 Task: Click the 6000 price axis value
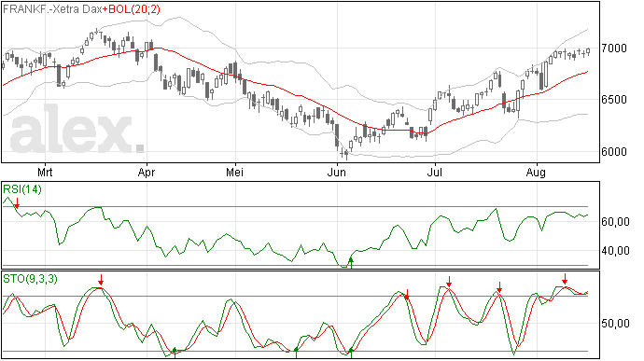pos(614,152)
